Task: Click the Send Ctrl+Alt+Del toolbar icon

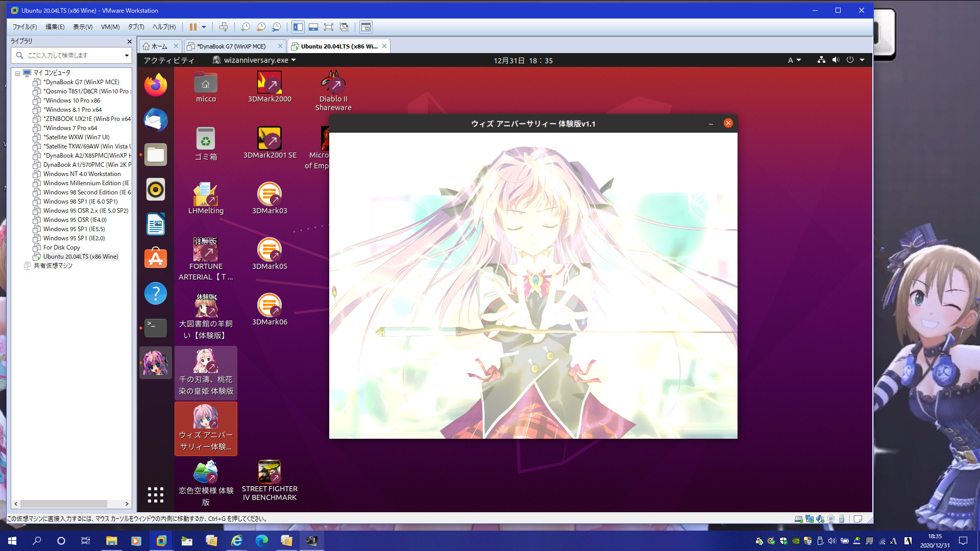Action: pos(224,27)
